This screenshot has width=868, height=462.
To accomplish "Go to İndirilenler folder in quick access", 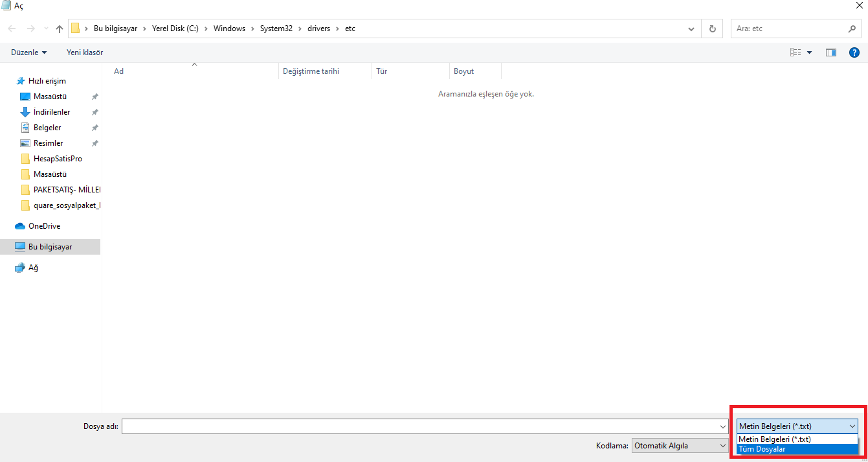I will point(51,112).
